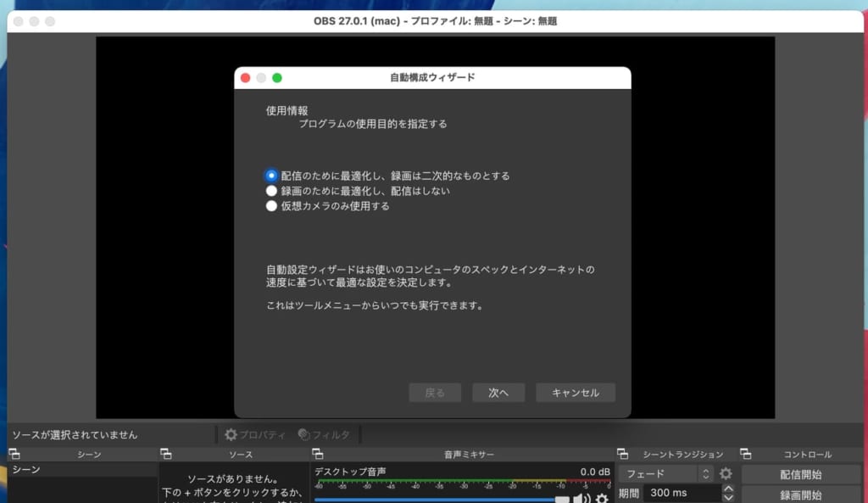This screenshot has width=868, height=503.
Task: Click the 録画開始 (Start Recording) button
Action: pyautogui.click(x=800, y=495)
